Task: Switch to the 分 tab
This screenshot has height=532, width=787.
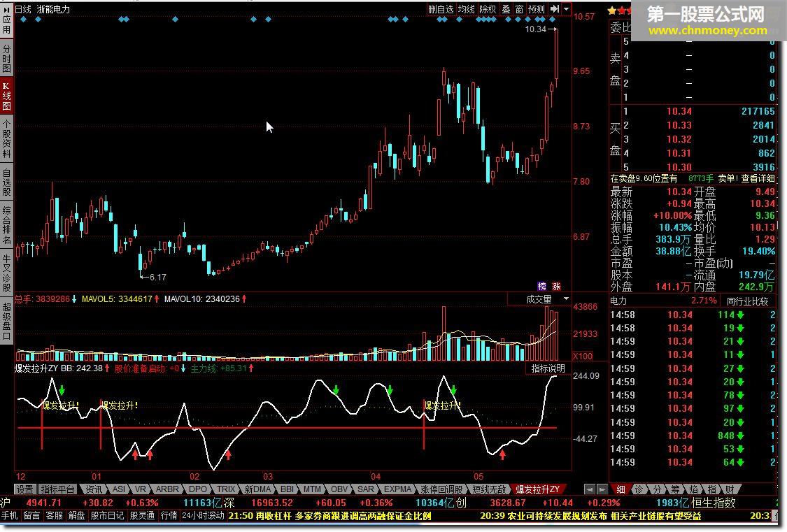Action: coord(657,489)
